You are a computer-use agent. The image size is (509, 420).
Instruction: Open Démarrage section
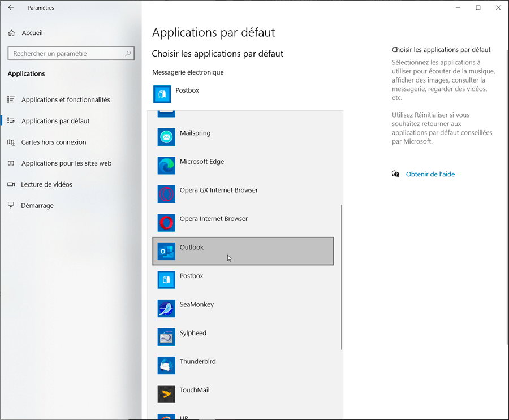[71, 205]
